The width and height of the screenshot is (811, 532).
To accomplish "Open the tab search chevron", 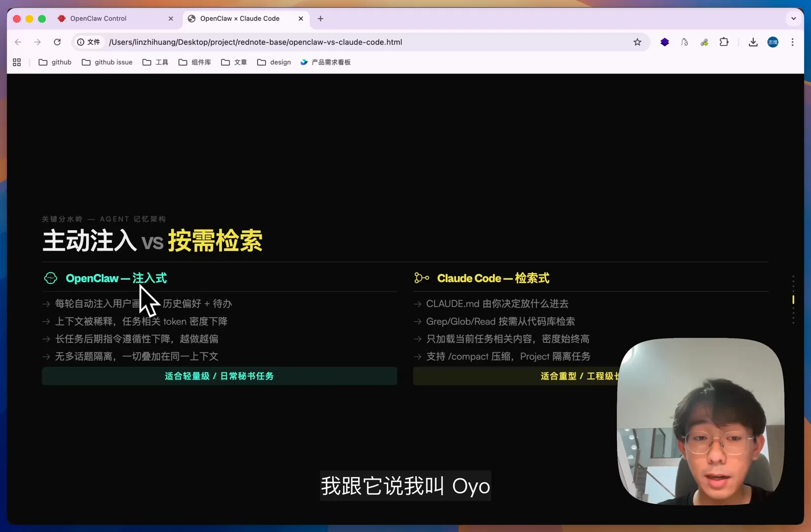I will pos(793,19).
